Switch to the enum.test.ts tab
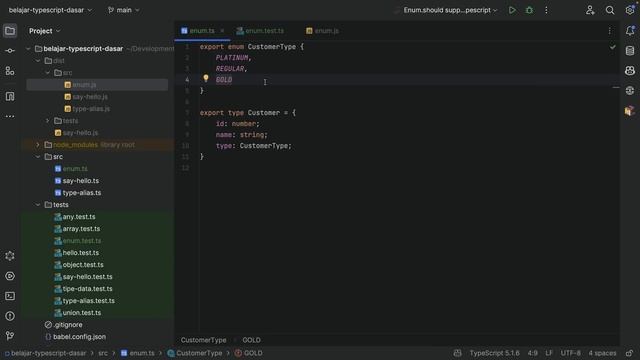Screen dimensions: 640x360 260,31
